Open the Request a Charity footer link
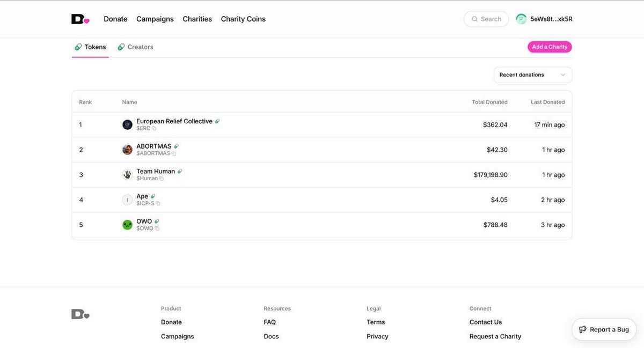Image resolution: width=644 pixels, height=348 pixels. point(495,336)
